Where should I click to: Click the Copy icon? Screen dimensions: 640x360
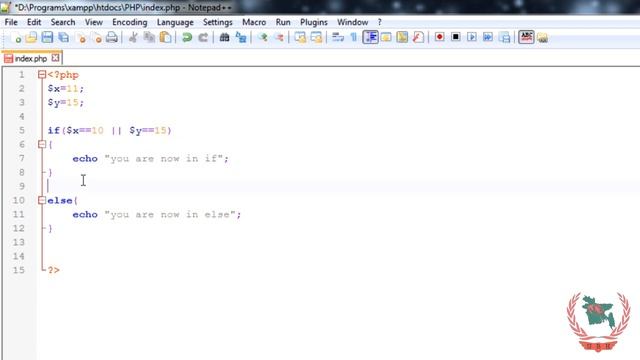click(x=149, y=38)
